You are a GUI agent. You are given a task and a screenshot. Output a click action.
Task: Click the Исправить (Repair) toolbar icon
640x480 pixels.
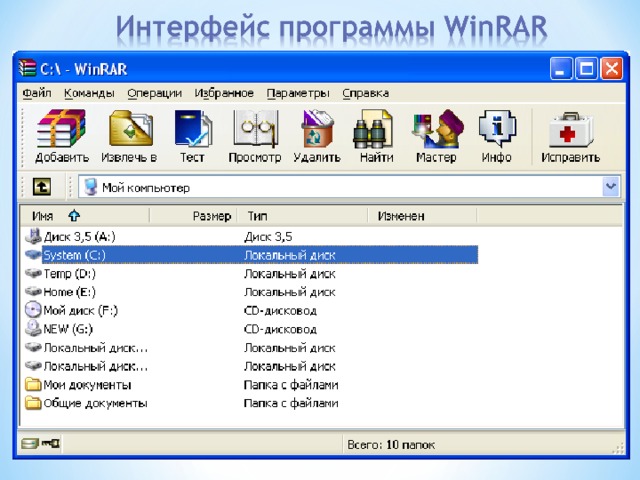click(570, 135)
